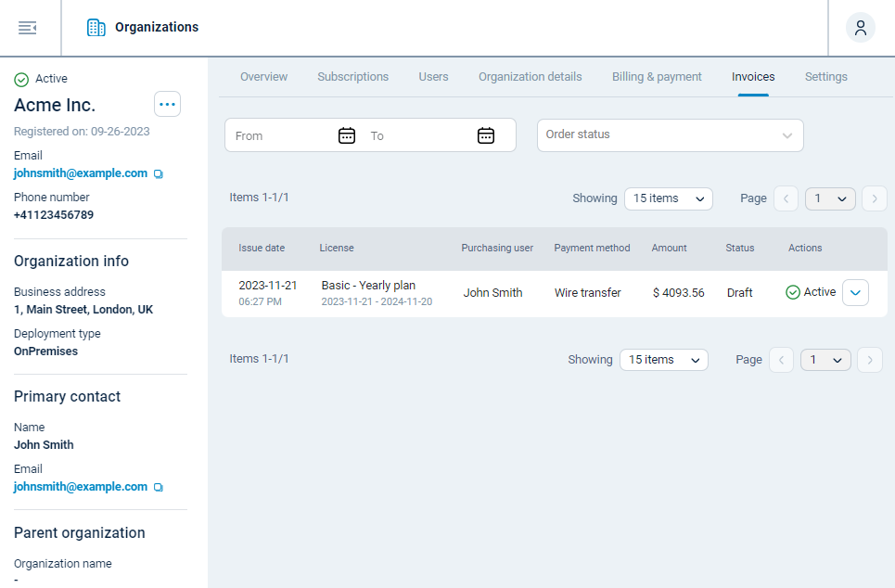Open the To date calendar picker
Image resolution: width=895 pixels, height=588 pixels.
[485, 135]
